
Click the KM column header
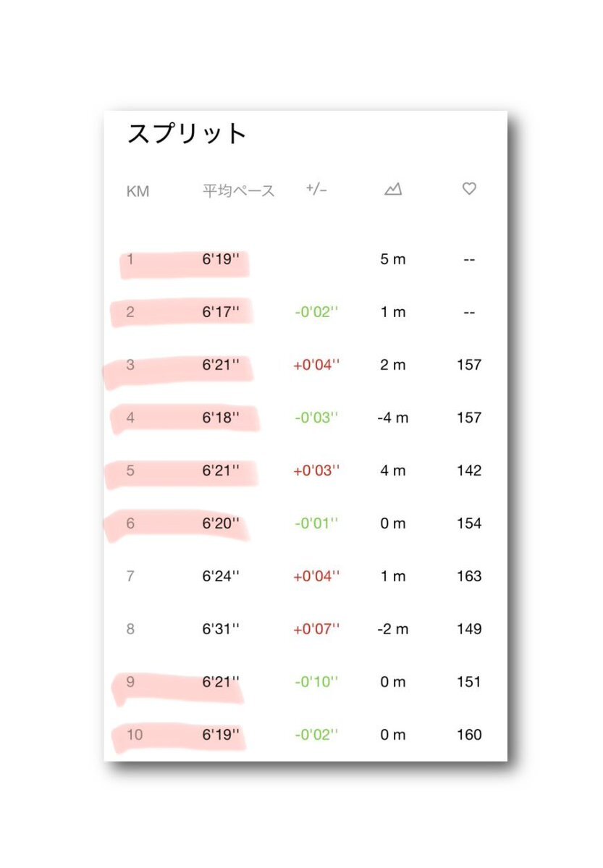138,192
